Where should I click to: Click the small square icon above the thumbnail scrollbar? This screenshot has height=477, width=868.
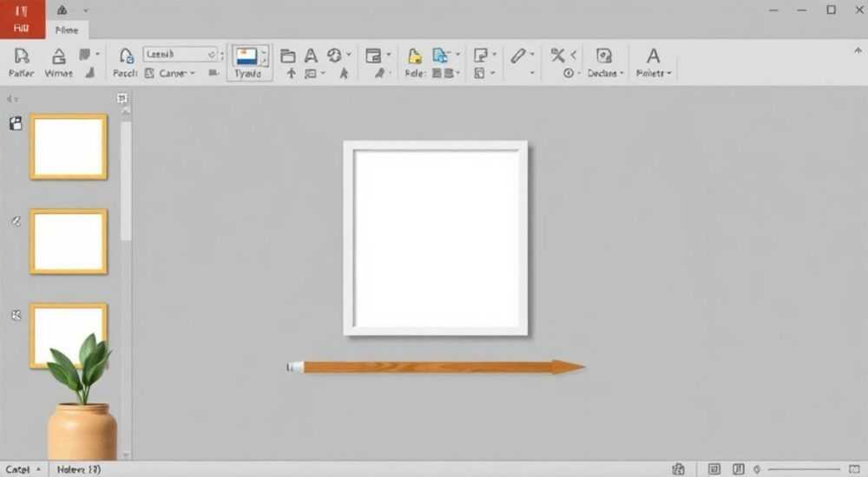[x=122, y=99]
